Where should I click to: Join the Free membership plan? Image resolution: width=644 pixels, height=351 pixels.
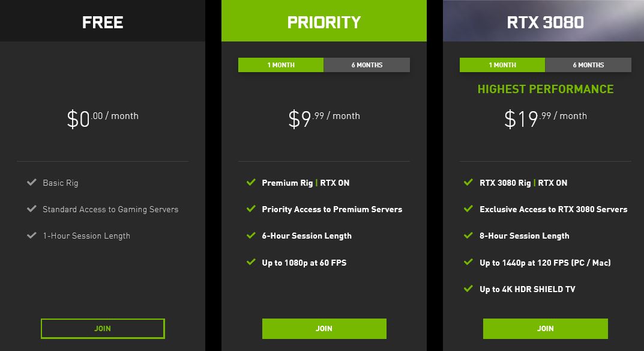(103, 328)
